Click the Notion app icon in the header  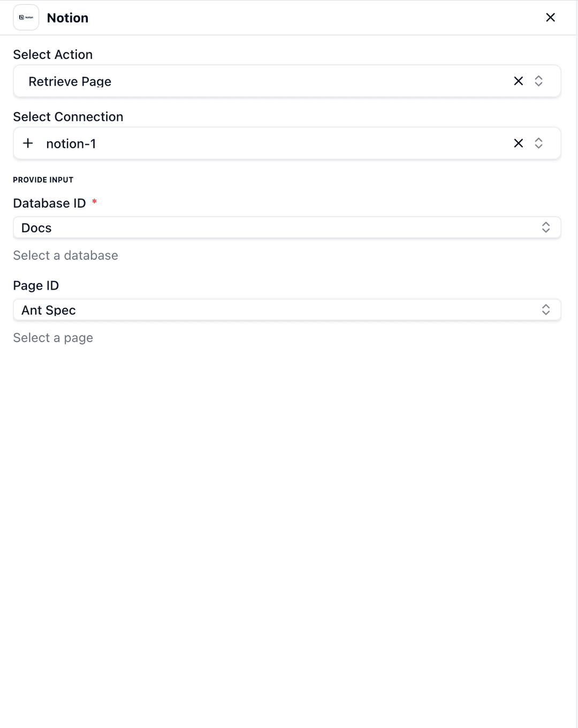(26, 17)
